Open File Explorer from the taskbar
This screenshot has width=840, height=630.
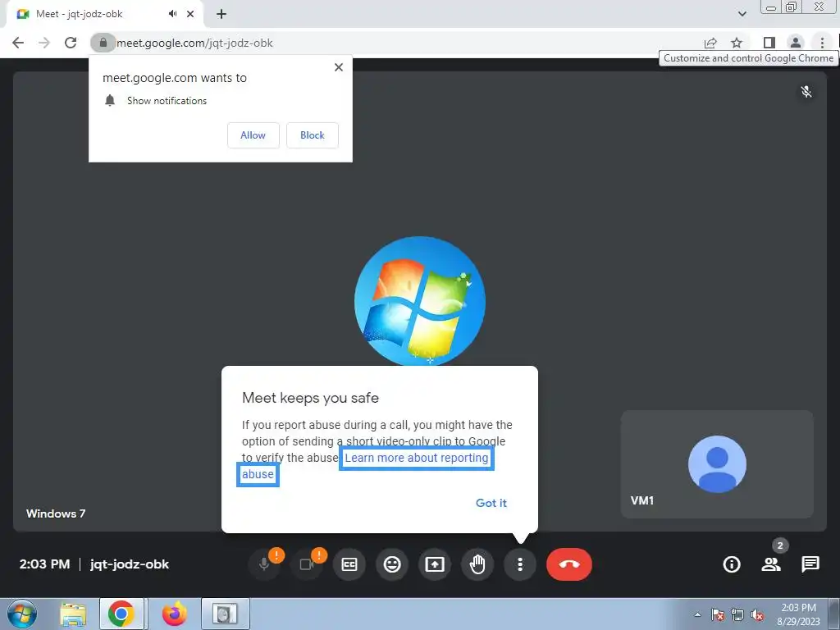click(x=73, y=614)
